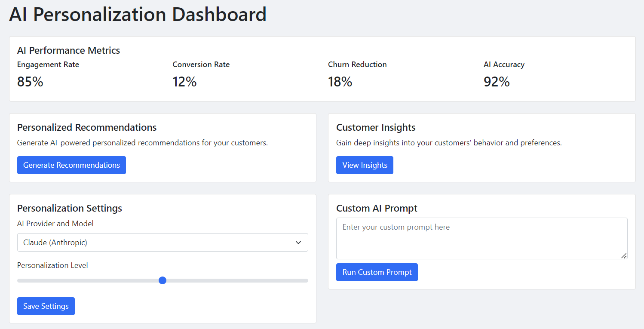
Task: Save the personalization settings
Action: (46, 306)
